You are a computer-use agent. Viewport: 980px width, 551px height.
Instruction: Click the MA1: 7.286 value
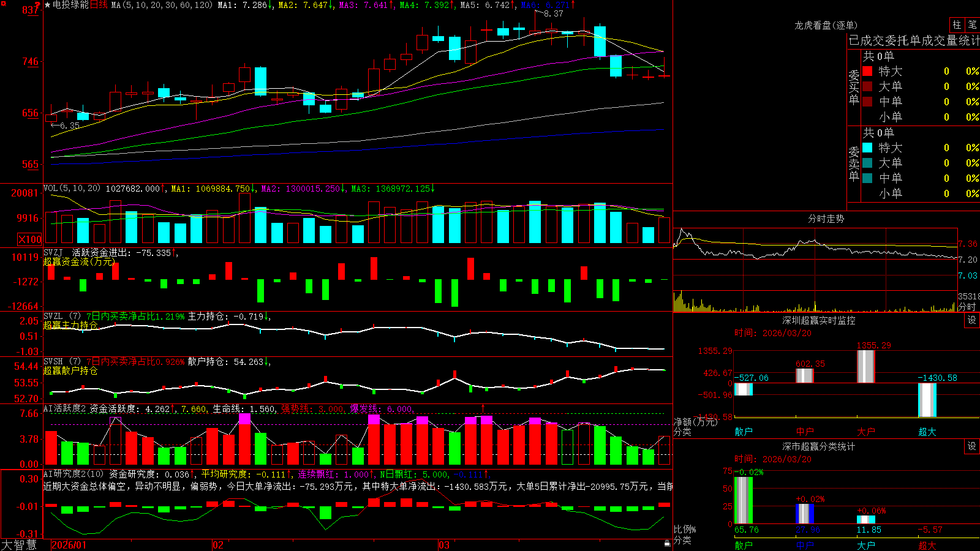(243, 5)
